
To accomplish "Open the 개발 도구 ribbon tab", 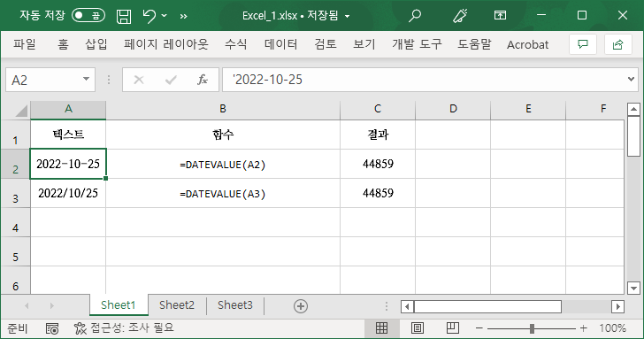I will (417, 44).
